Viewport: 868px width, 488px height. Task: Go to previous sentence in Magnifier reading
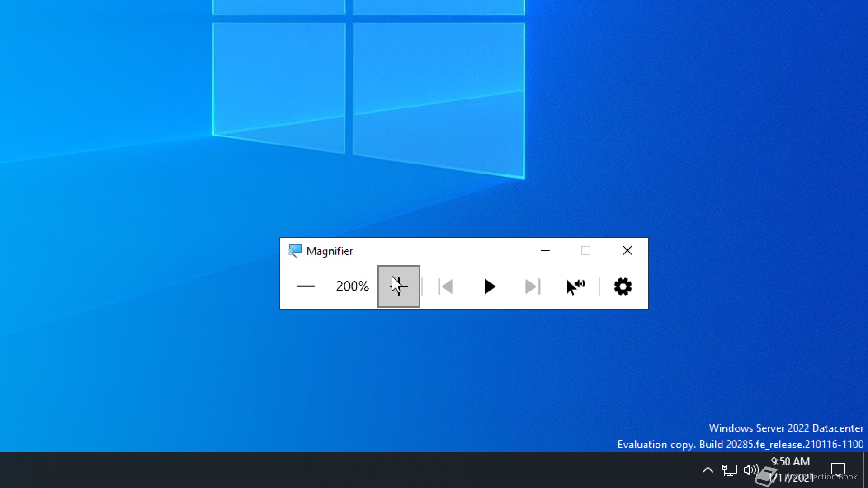[x=445, y=286]
